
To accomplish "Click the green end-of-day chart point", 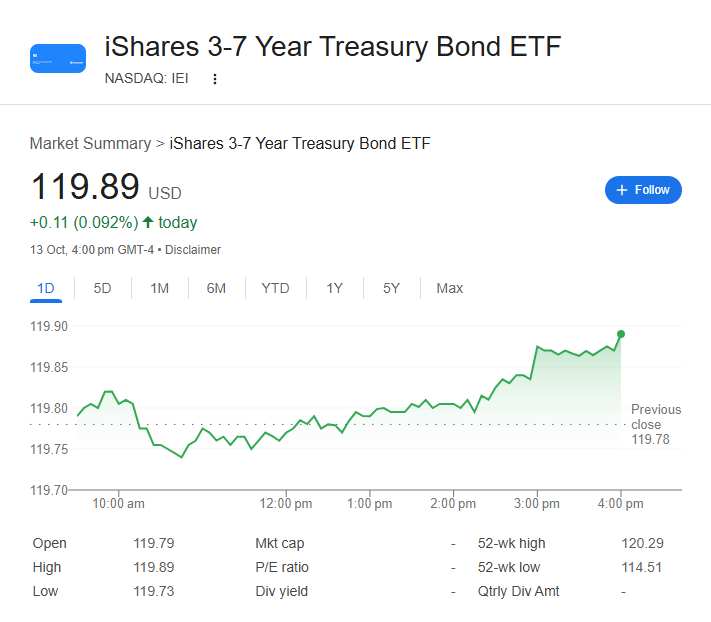I will [x=621, y=334].
